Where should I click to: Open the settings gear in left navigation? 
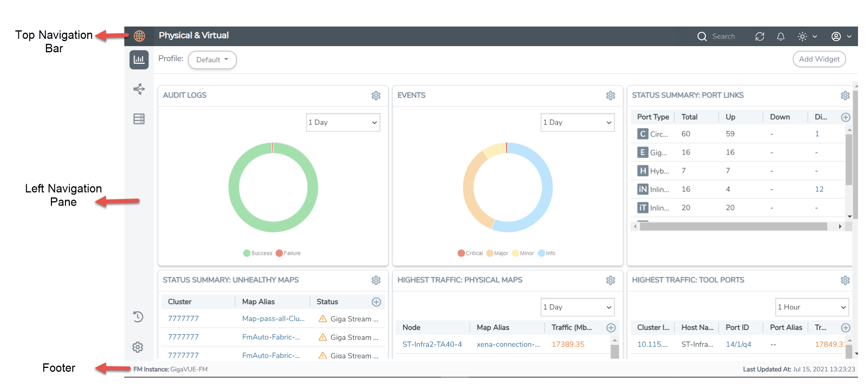(x=138, y=347)
